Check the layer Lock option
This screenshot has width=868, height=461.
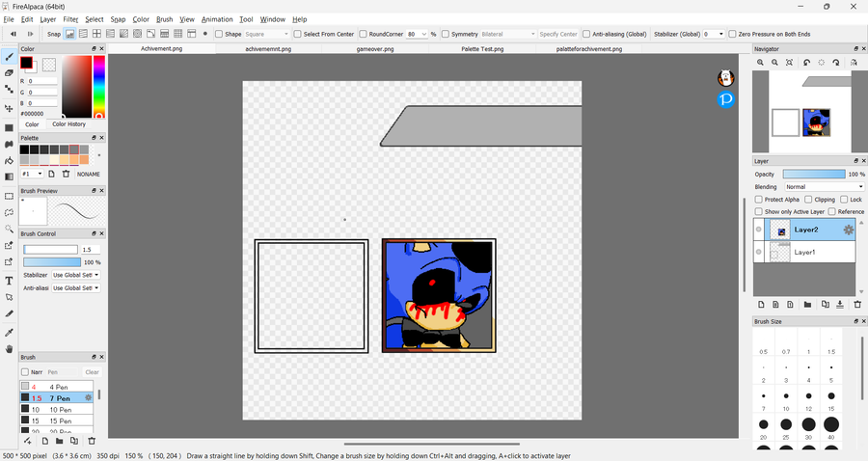844,200
